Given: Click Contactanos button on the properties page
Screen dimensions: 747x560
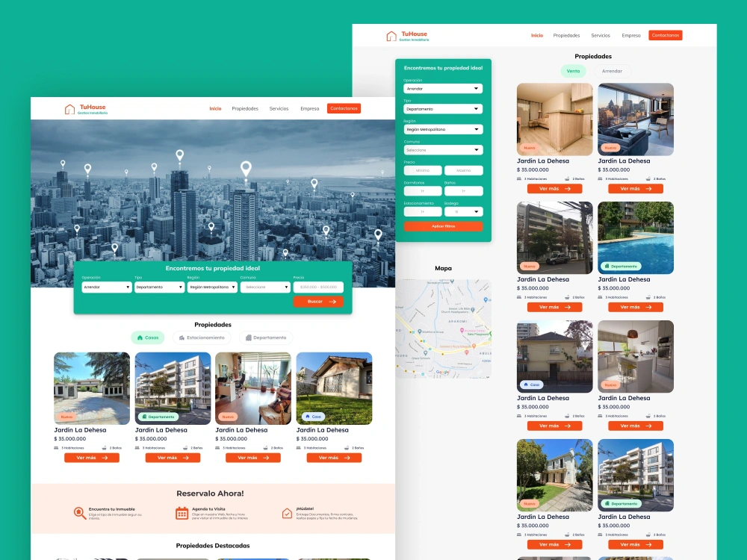Looking at the screenshot, I should [x=666, y=35].
